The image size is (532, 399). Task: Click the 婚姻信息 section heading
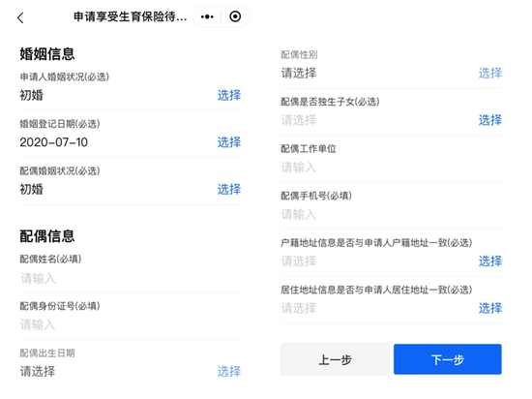[47, 54]
